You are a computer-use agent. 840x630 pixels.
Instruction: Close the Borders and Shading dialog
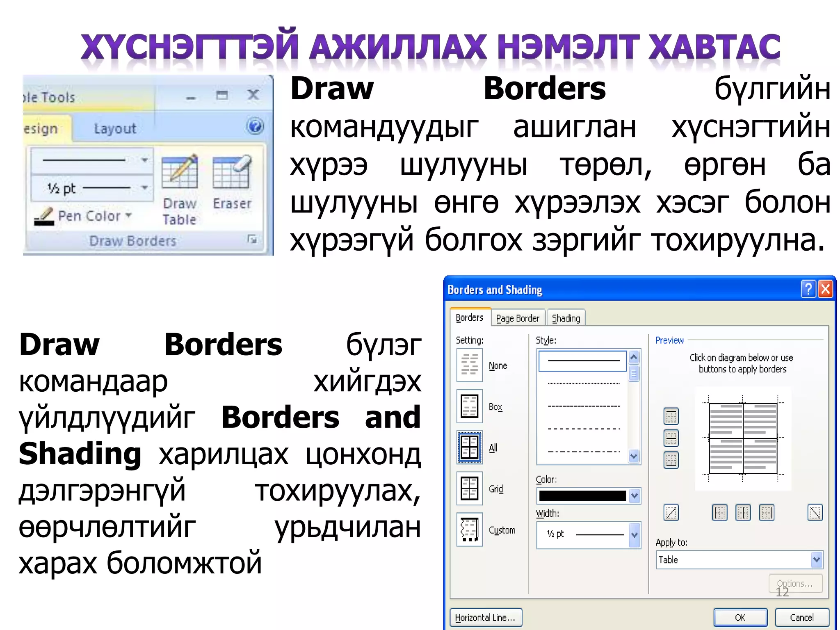(x=825, y=289)
